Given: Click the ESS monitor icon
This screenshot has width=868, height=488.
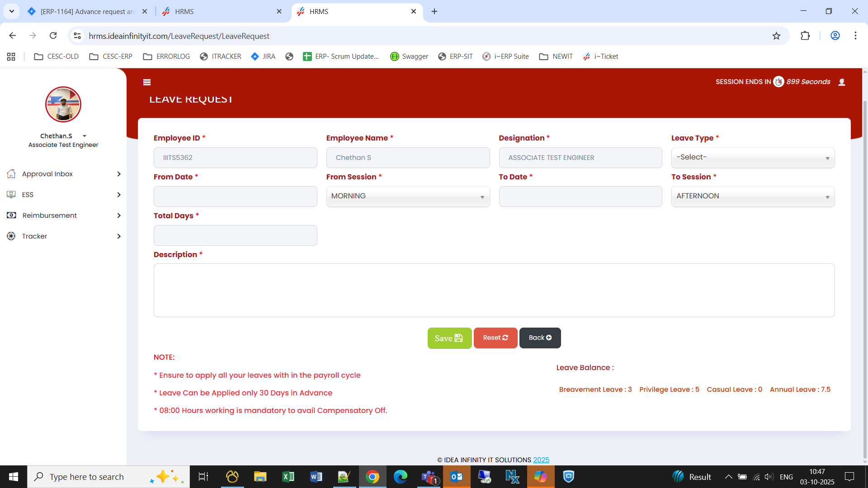Looking at the screenshot, I should click(11, 195).
